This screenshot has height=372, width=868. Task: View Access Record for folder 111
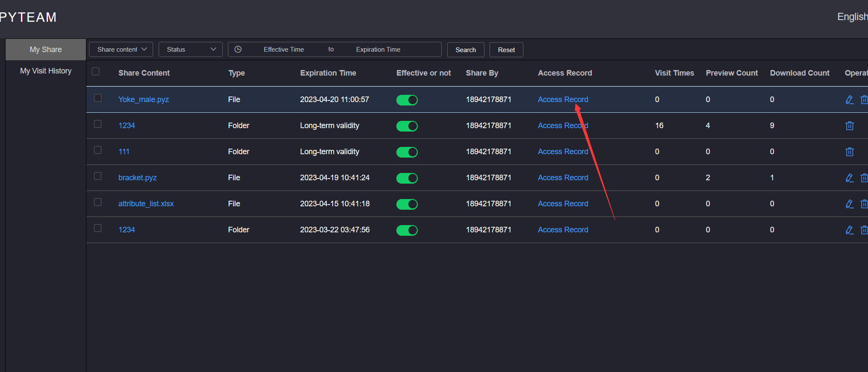pos(563,152)
